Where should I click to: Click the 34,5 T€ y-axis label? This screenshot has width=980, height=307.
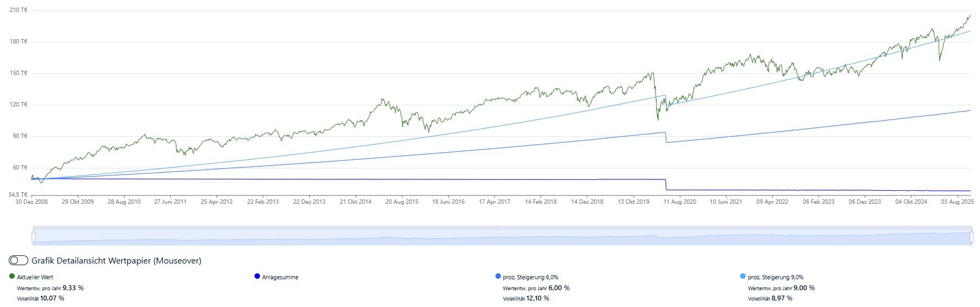(17, 194)
